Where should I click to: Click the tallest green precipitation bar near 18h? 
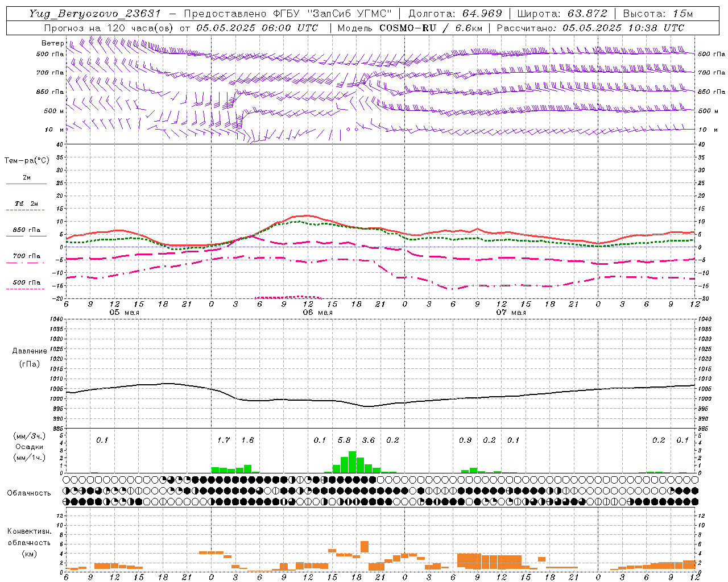pos(353,462)
